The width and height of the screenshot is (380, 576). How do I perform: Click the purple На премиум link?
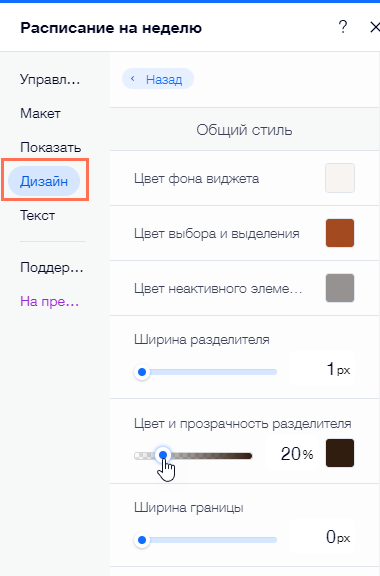pos(50,302)
